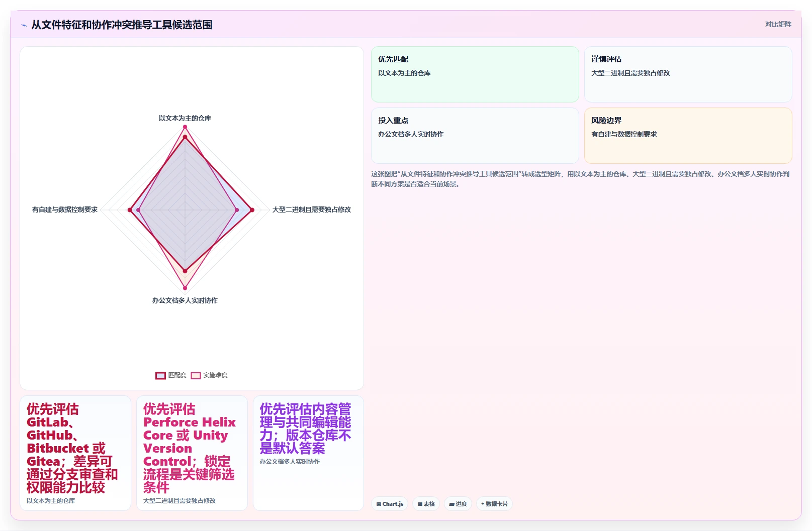Click the 实施难度 legend label
Screen dimensions: 812x531
coord(215,375)
